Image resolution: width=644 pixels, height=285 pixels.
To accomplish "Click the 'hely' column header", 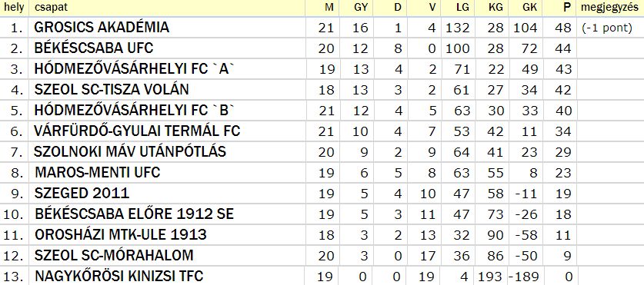I will 14,7.
